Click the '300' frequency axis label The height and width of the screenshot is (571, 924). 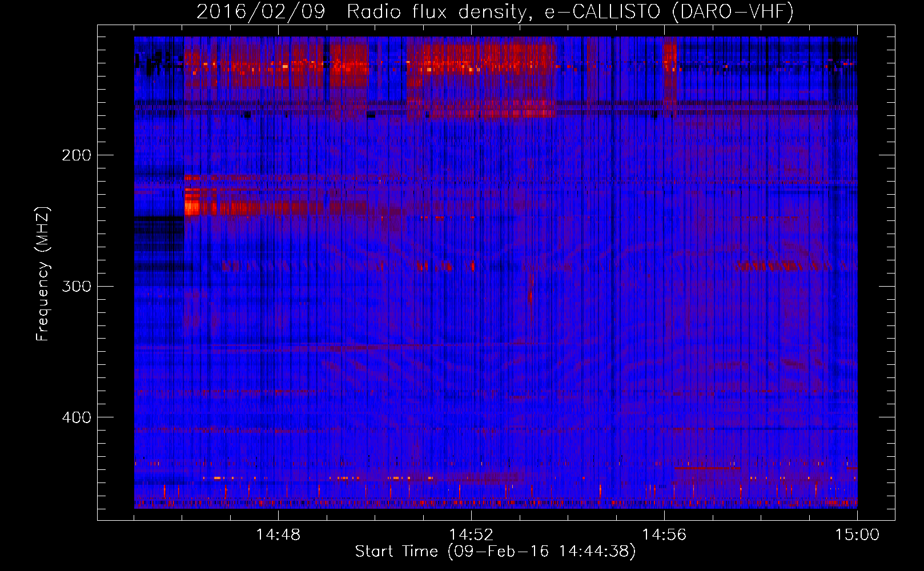77,286
